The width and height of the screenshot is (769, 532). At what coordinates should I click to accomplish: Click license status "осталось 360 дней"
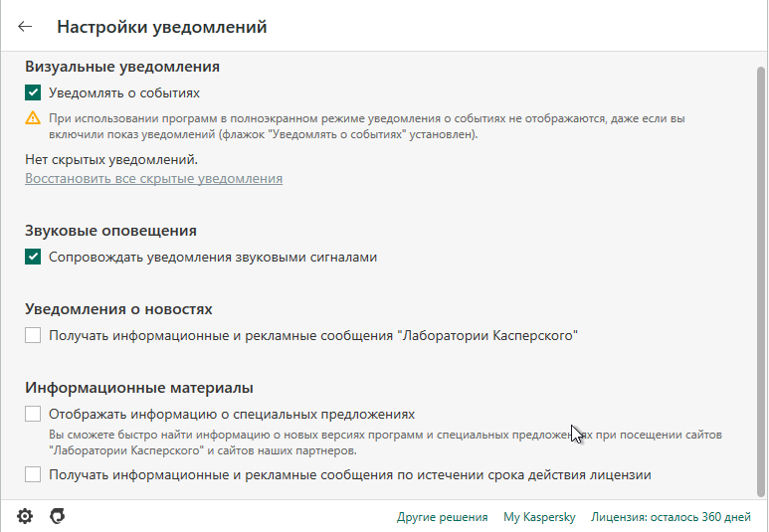[x=671, y=517]
